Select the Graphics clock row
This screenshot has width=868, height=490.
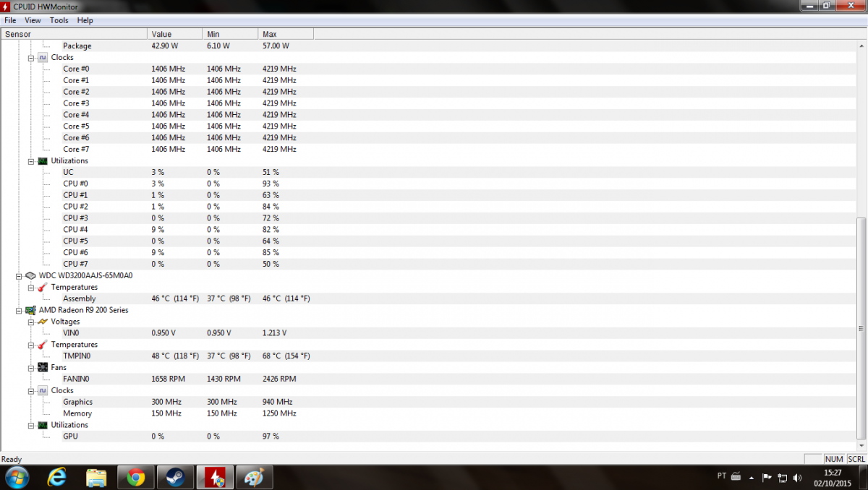click(427, 402)
